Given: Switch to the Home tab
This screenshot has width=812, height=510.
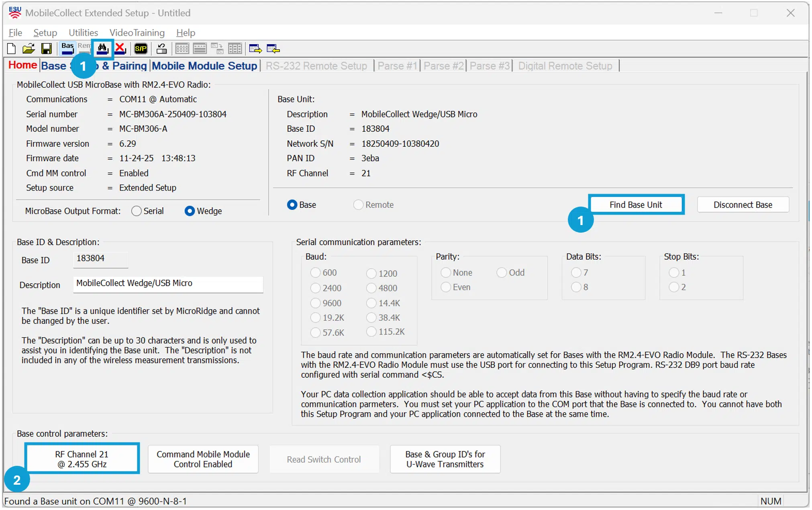Looking at the screenshot, I should pyautogui.click(x=23, y=65).
